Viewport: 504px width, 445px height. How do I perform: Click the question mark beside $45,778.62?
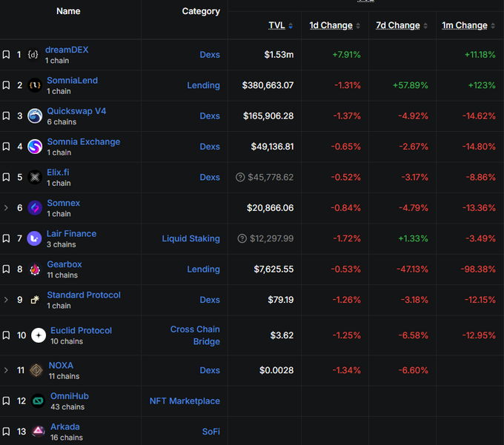point(240,177)
